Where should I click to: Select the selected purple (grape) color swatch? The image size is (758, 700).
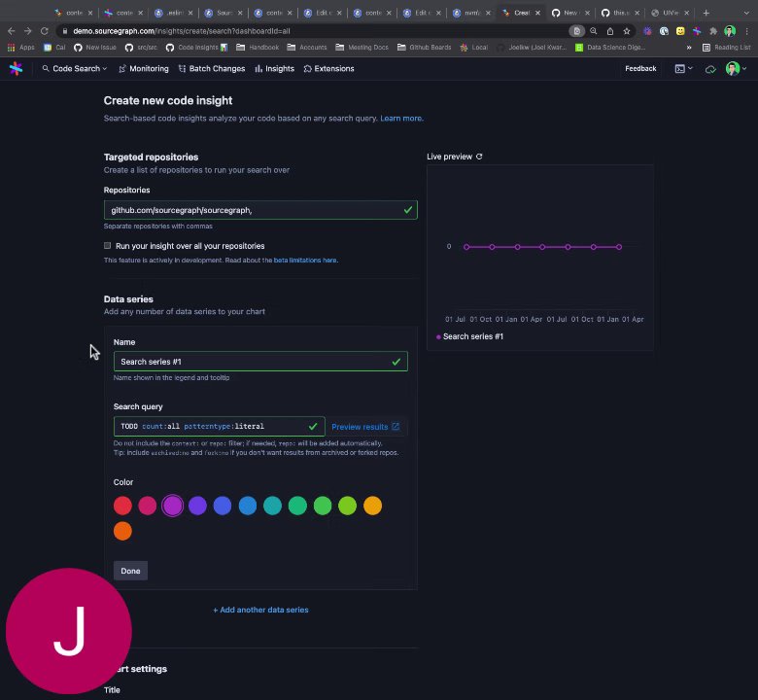(173, 506)
